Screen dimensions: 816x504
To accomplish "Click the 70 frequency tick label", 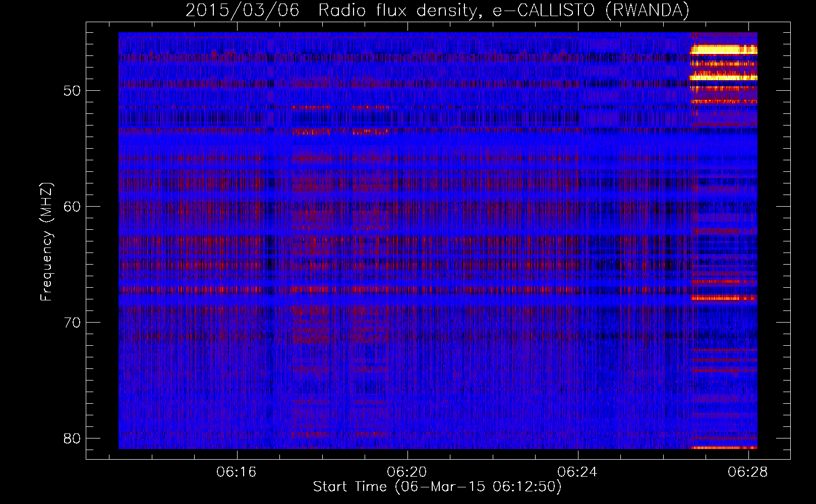I will pos(72,323).
